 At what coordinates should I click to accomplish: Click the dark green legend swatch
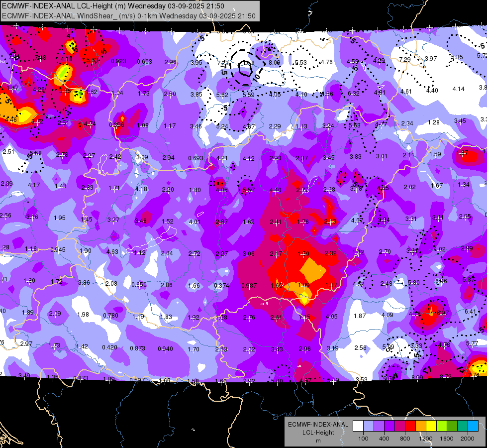[x=452, y=426]
